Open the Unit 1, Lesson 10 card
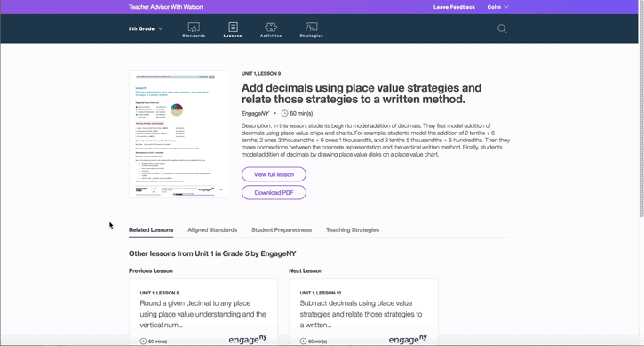Viewport: 644px width, 346px height. pyautogui.click(x=363, y=312)
